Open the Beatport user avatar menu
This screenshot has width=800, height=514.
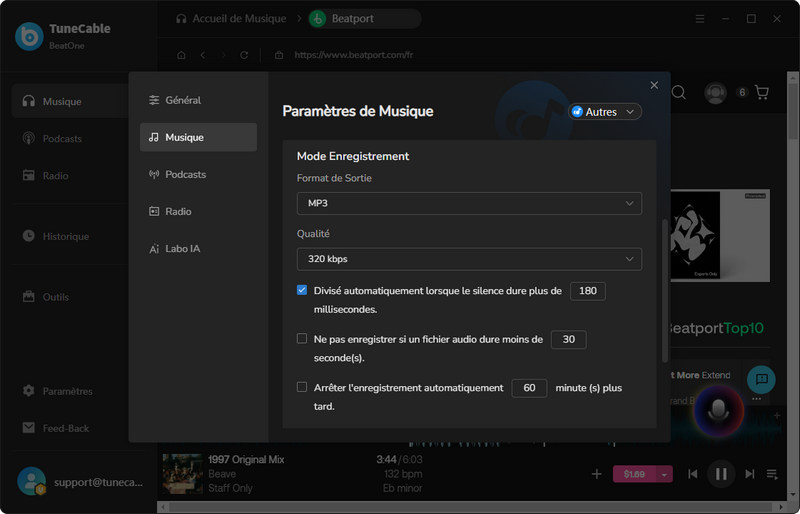(x=715, y=93)
